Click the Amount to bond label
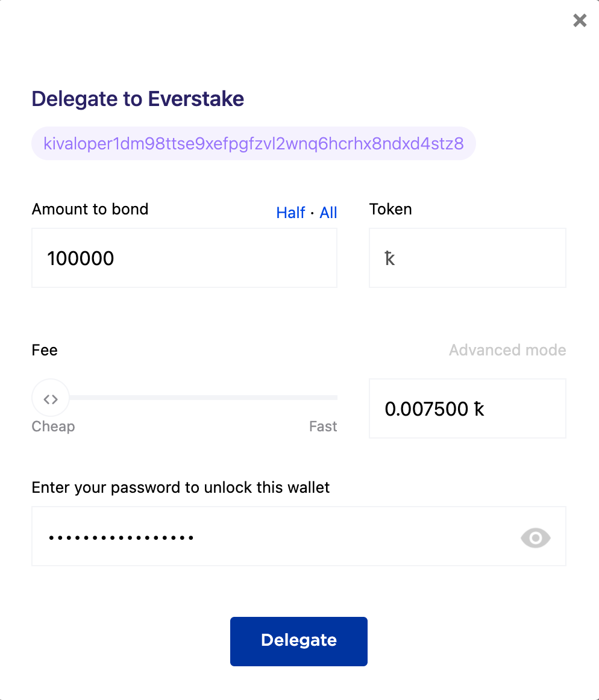 pos(90,209)
